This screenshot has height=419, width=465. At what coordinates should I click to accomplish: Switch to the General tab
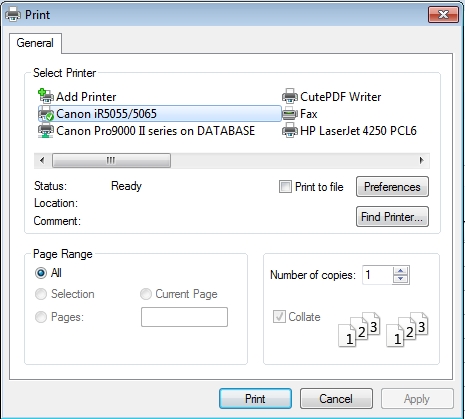click(35, 43)
